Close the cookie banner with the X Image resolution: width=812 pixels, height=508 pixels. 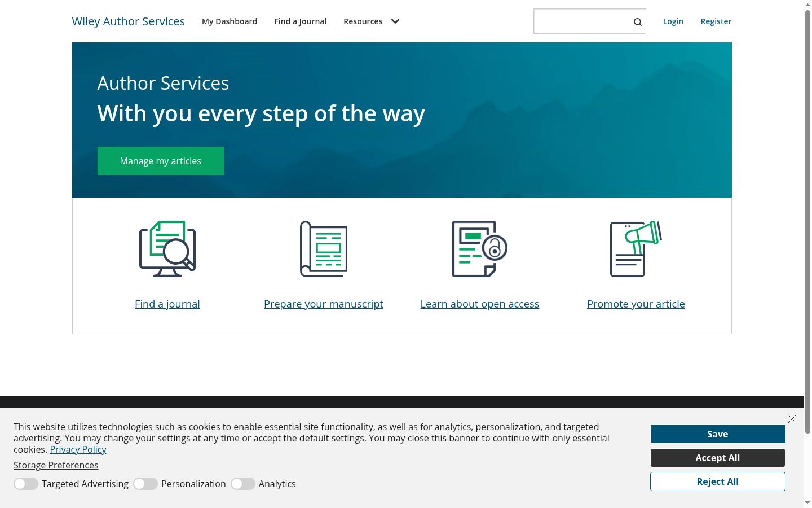[792, 419]
